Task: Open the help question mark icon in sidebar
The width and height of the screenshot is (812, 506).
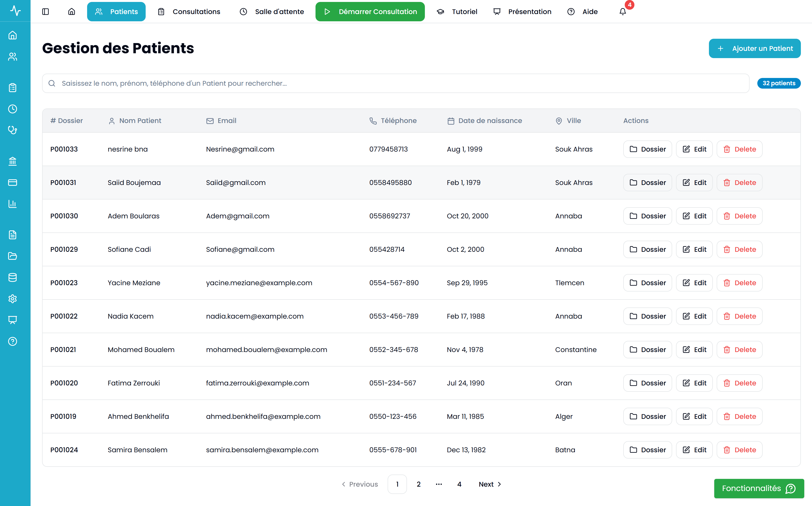Action: click(12, 342)
